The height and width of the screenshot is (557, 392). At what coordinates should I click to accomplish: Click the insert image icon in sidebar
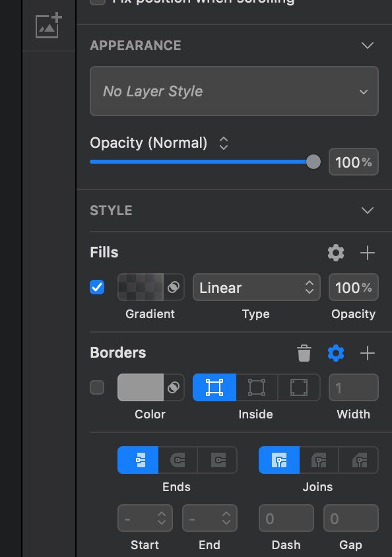point(49,26)
